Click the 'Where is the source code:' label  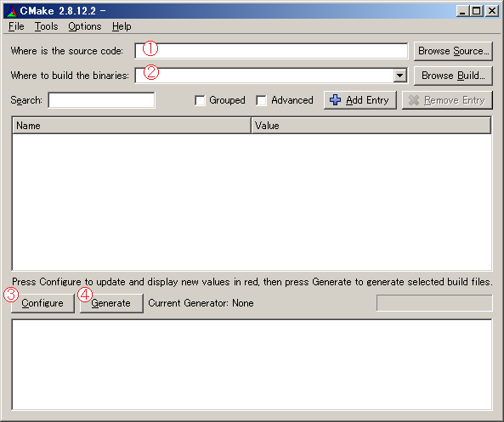(x=67, y=51)
